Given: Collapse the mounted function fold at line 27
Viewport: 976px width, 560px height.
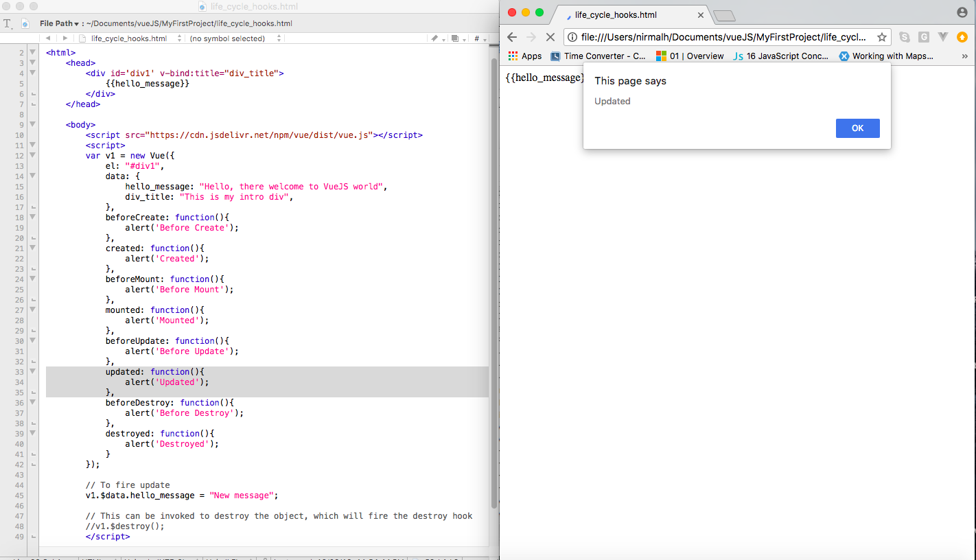Looking at the screenshot, I should click(32, 310).
